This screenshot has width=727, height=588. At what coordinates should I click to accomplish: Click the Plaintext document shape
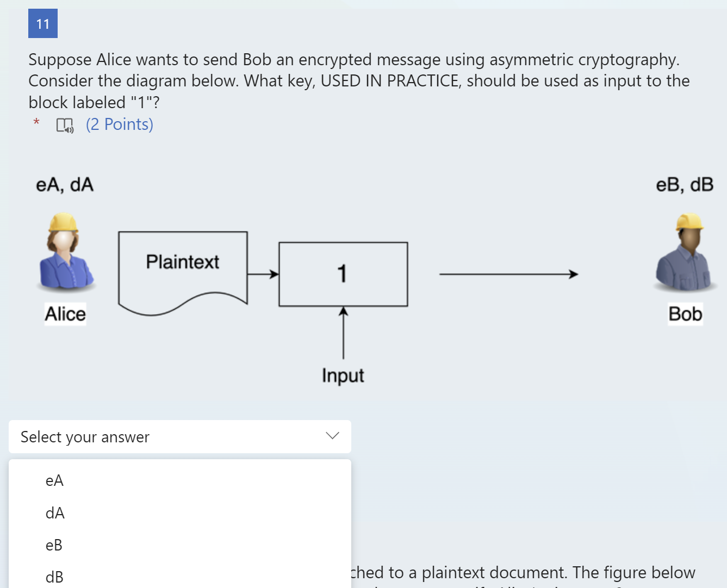(x=182, y=262)
